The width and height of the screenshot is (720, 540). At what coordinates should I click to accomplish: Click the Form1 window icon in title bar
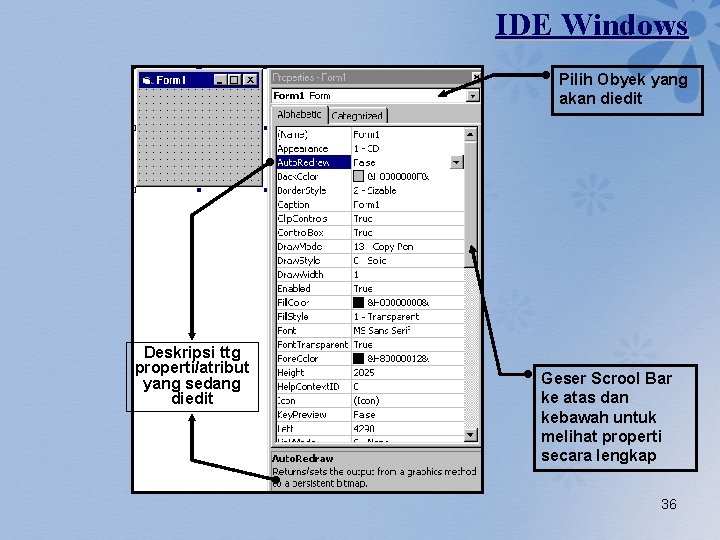pyautogui.click(x=147, y=80)
